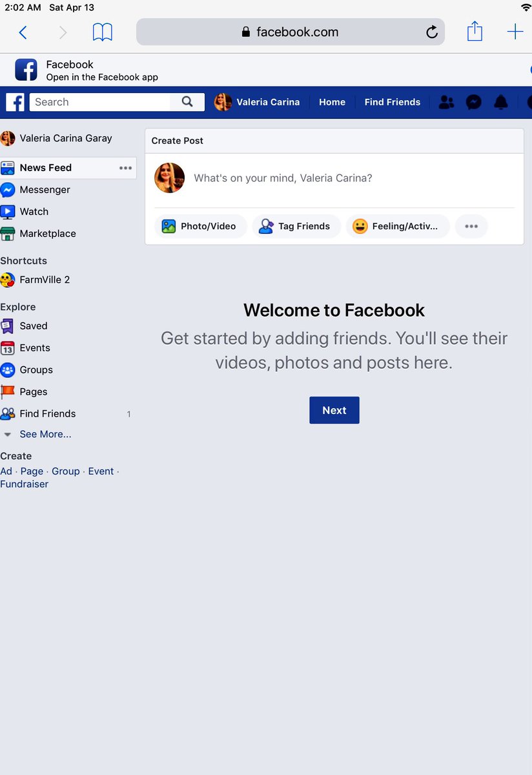This screenshot has width=532, height=775.
Task: Click the Explore heading
Action: [18, 307]
